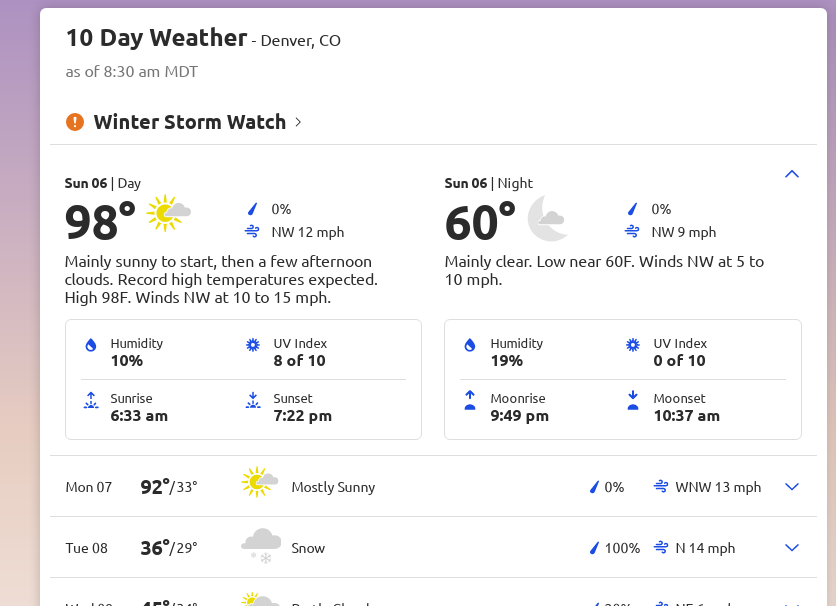Click the moon and cloud night icon

click(548, 218)
